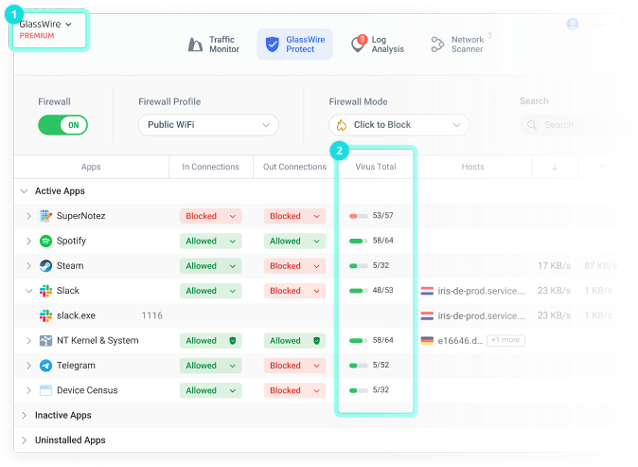Image resolution: width=638 pixels, height=467 pixels.
Task: Click the slack.exe process icon
Action: [46, 316]
